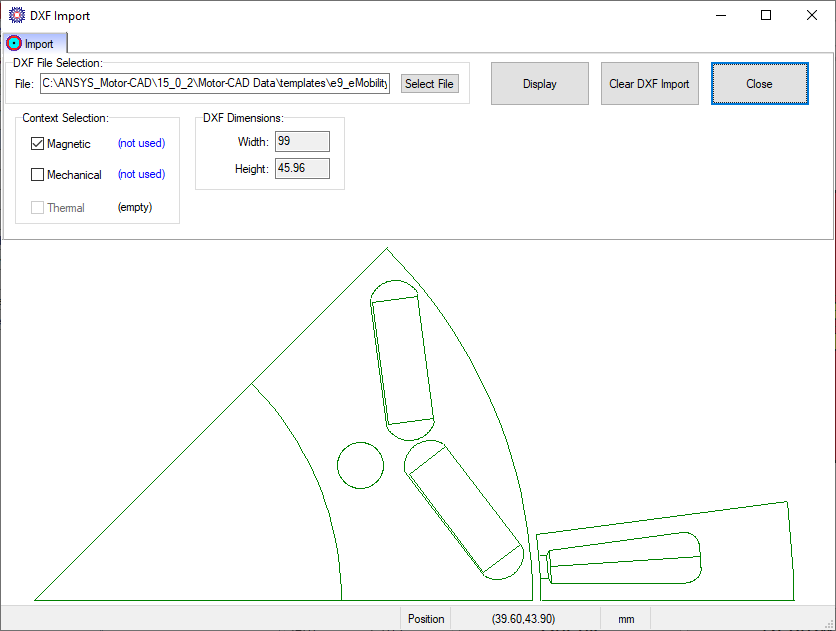Click Clear DXF Import button

(649, 84)
